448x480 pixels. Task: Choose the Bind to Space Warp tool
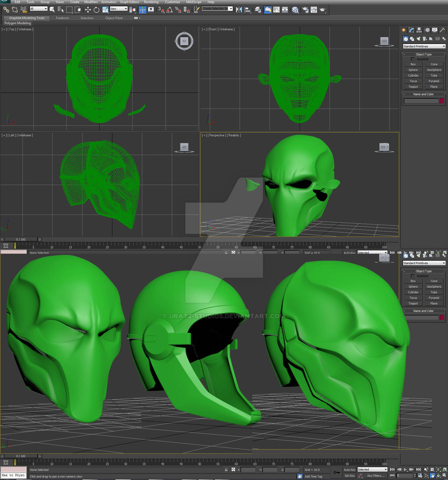coord(23,9)
